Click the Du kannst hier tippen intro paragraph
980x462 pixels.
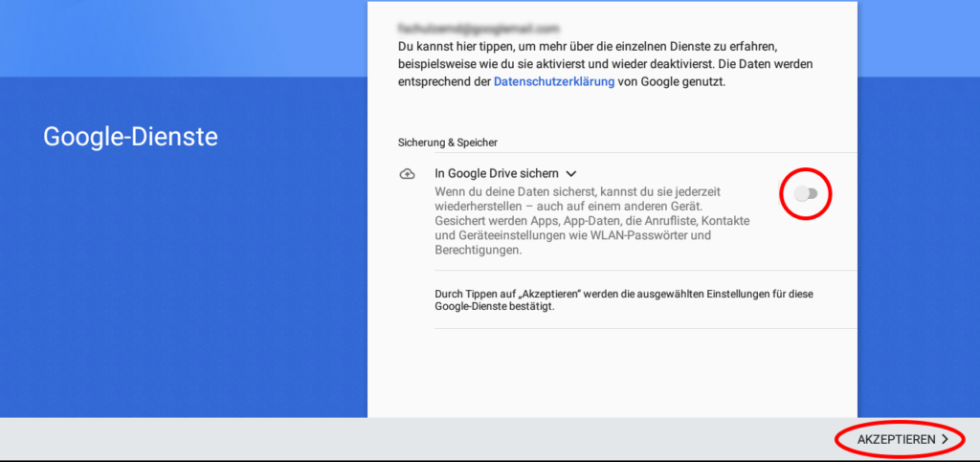click(x=605, y=64)
